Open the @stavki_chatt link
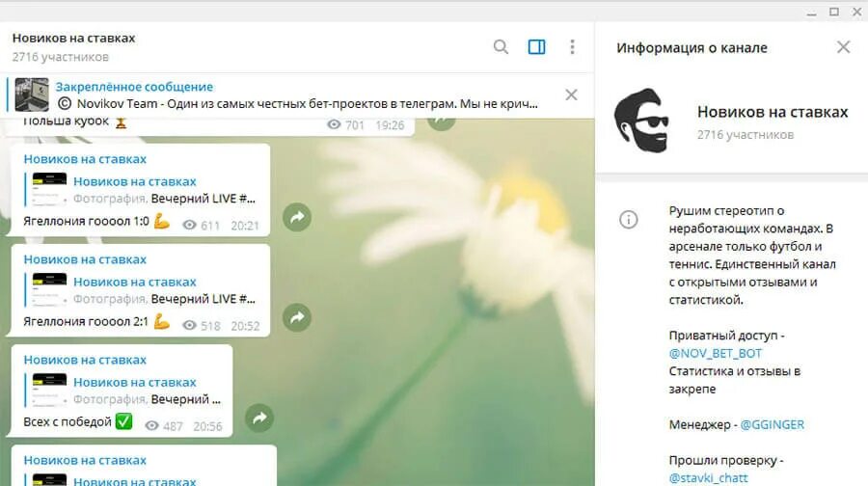 click(x=708, y=477)
